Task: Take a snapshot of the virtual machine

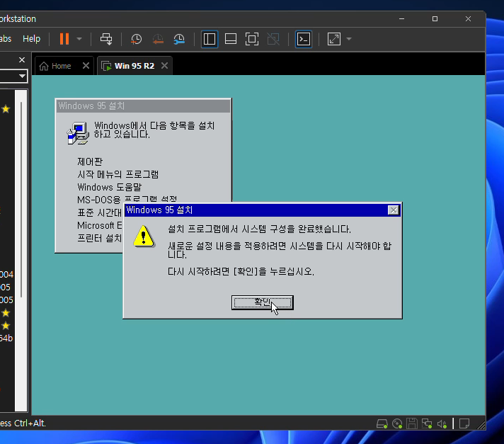Action: (137, 39)
